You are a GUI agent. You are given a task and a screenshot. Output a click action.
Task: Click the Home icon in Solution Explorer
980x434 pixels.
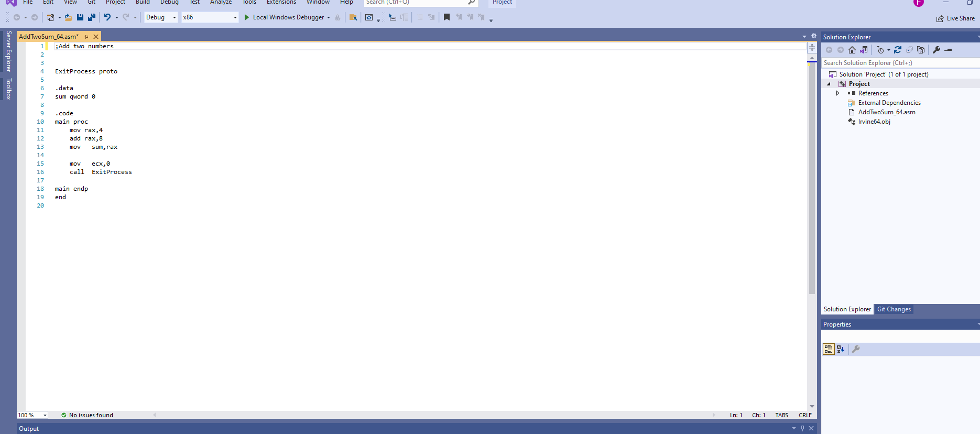click(x=852, y=50)
